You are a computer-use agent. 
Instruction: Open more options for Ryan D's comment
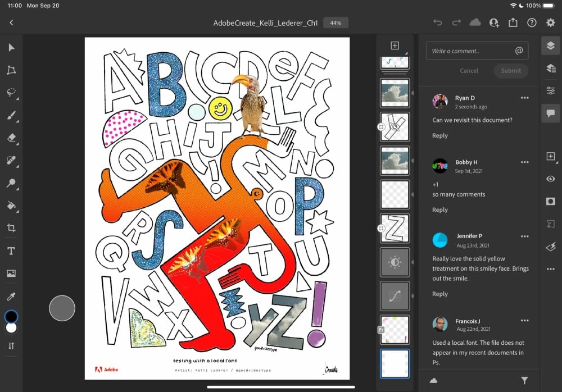click(x=524, y=98)
